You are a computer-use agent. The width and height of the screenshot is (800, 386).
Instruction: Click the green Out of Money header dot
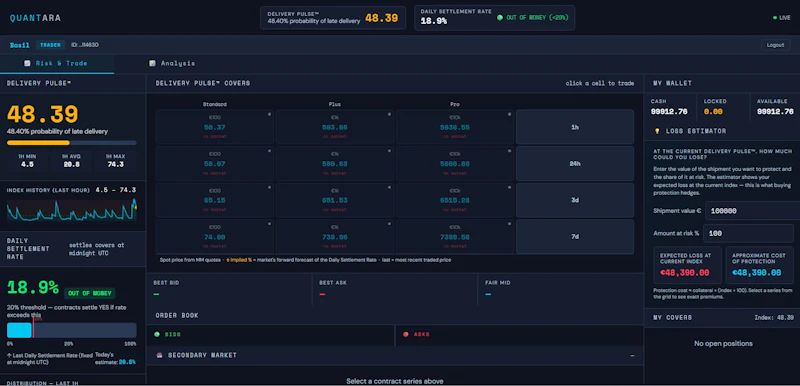pyautogui.click(x=500, y=17)
